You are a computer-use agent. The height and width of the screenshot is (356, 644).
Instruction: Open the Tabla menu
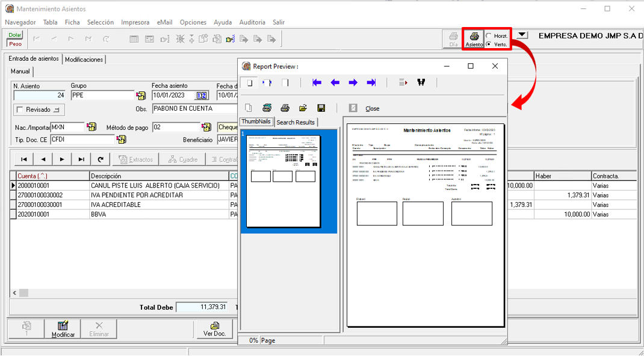[x=51, y=22]
